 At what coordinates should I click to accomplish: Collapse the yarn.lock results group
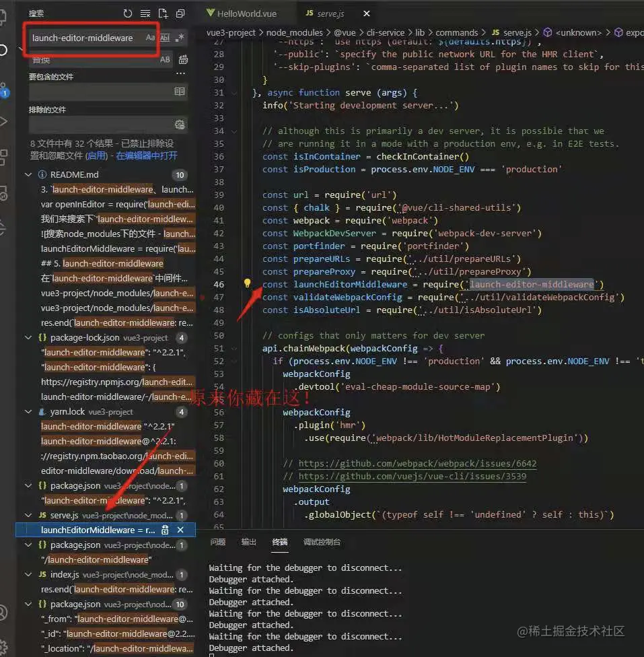[x=28, y=411]
